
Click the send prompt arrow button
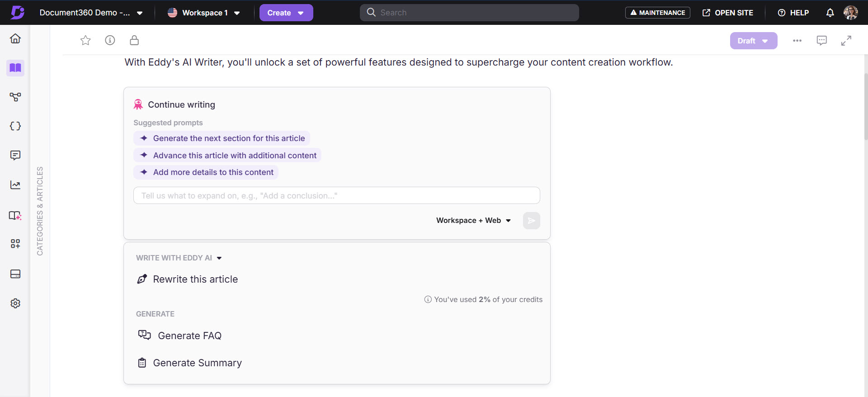[x=532, y=221]
